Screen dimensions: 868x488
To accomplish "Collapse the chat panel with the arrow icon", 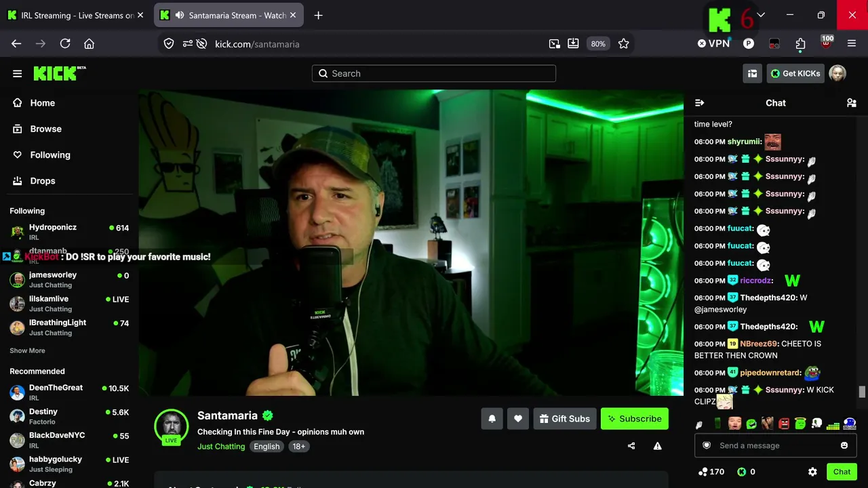I will tap(700, 103).
